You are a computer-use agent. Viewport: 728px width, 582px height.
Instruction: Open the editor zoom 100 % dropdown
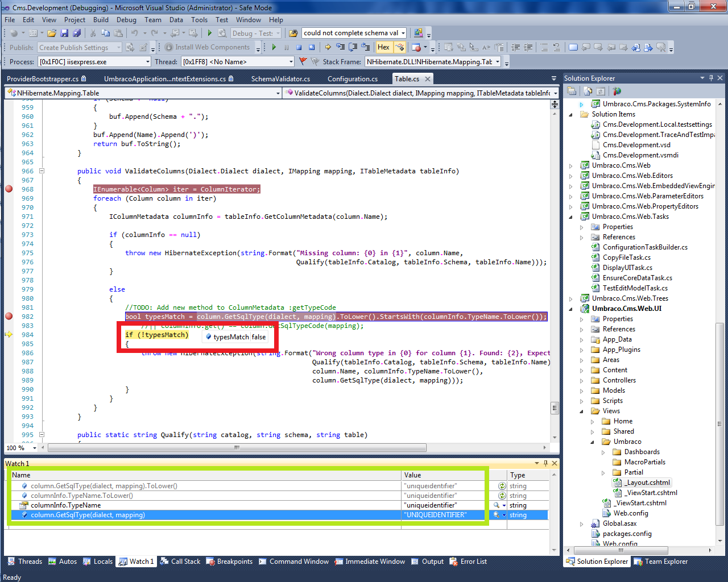point(35,448)
